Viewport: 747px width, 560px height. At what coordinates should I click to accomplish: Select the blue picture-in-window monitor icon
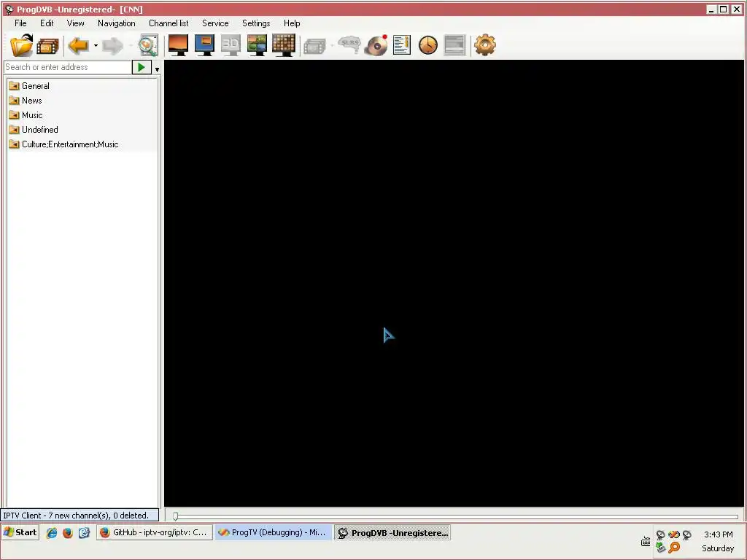204,45
